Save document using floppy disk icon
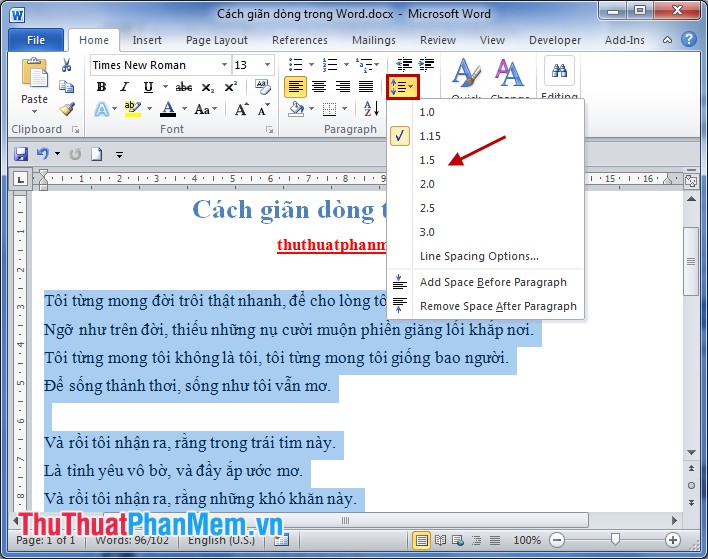The width and height of the screenshot is (708, 559). click(21, 154)
